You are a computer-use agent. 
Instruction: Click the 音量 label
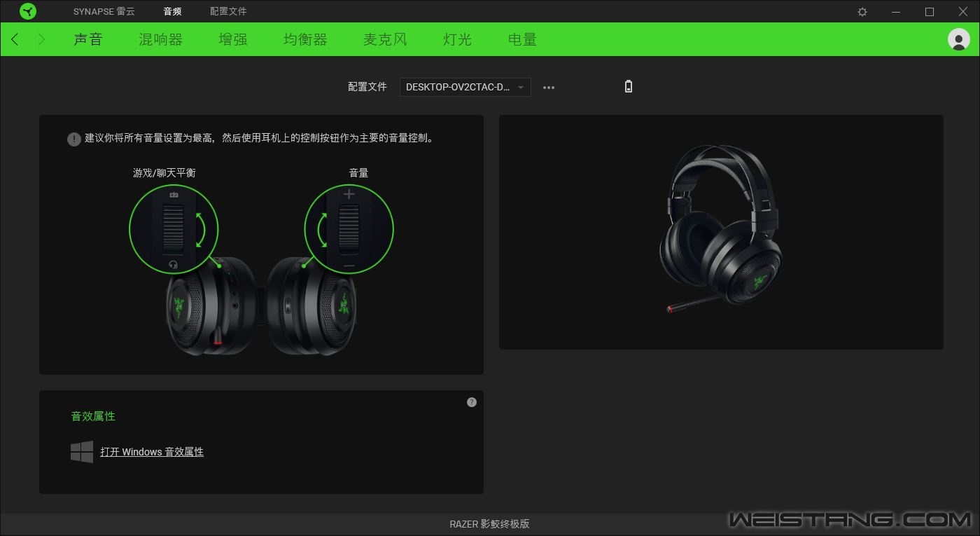[358, 172]
